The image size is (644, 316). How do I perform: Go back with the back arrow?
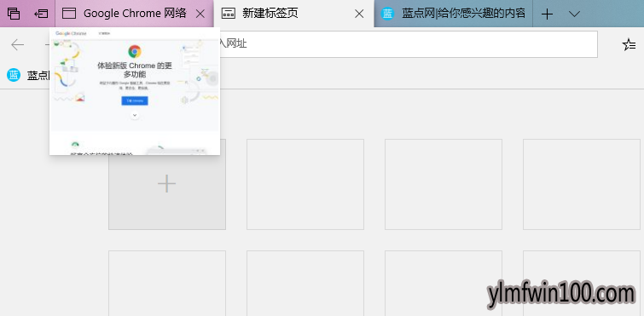coord(18,44)
